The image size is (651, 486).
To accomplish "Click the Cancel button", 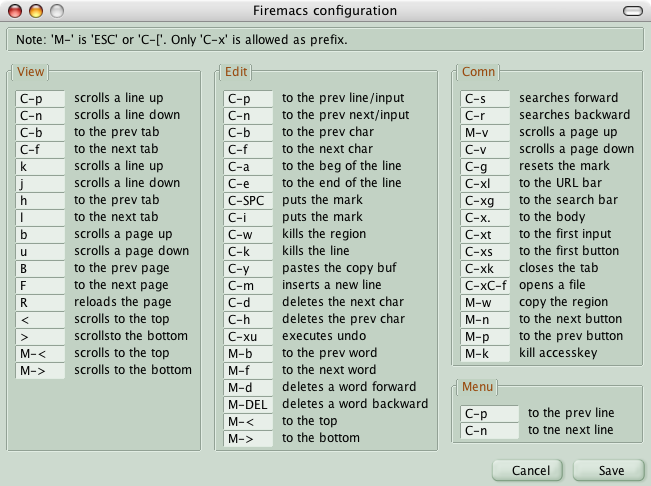I will click(527, 470).
